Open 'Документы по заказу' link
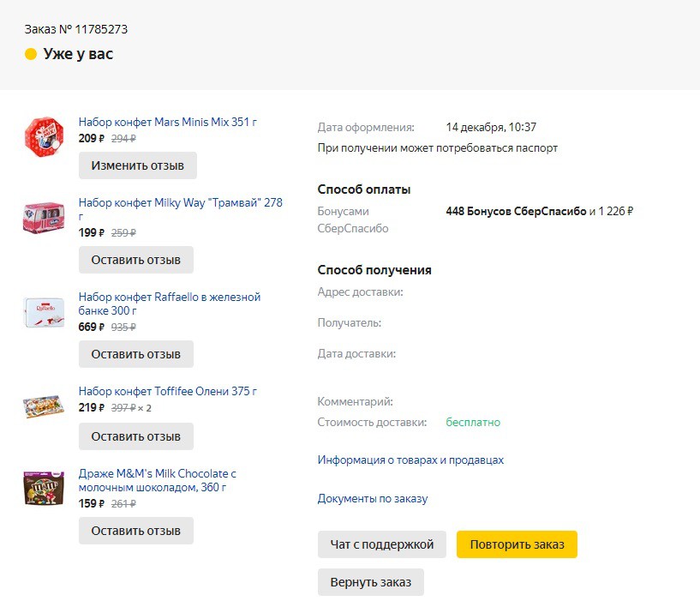This screenshot has width=700, height=607. coord(373,498)
